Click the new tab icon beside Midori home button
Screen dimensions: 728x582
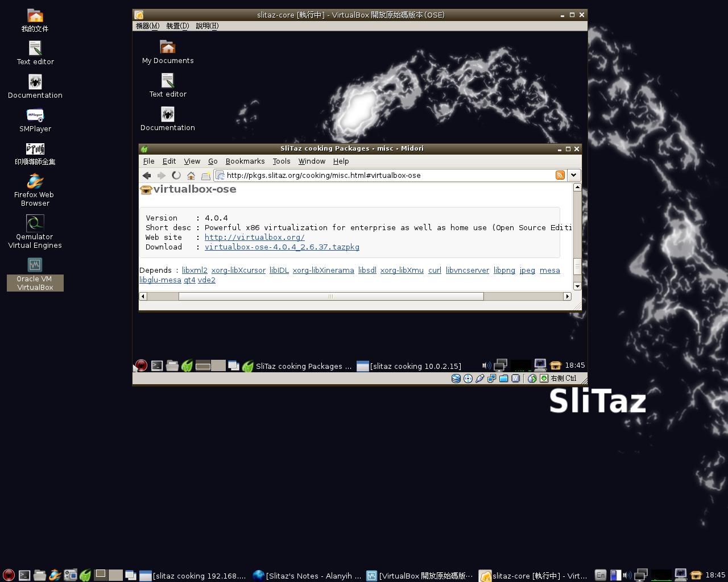(x=206, y=176)
